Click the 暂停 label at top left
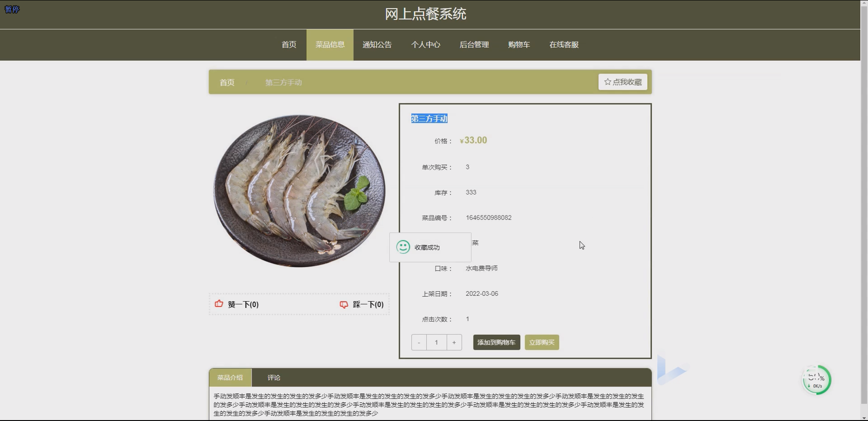 tap(12, 9)
